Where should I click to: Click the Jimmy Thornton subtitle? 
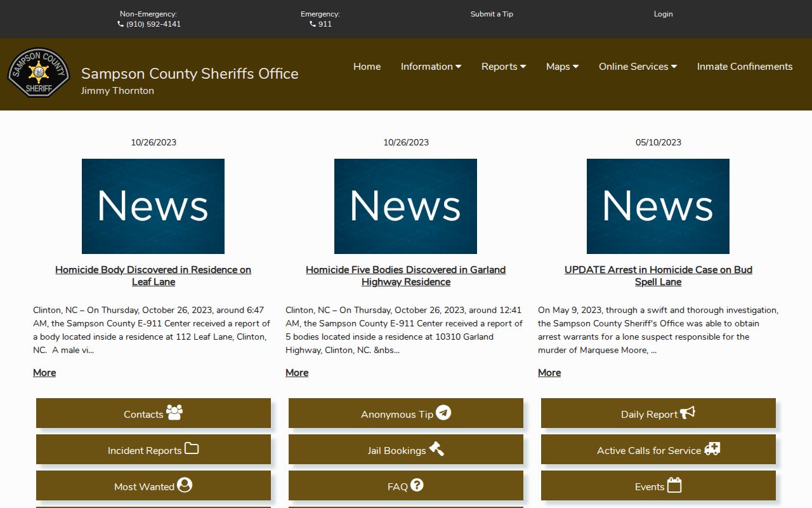[117, 91]
